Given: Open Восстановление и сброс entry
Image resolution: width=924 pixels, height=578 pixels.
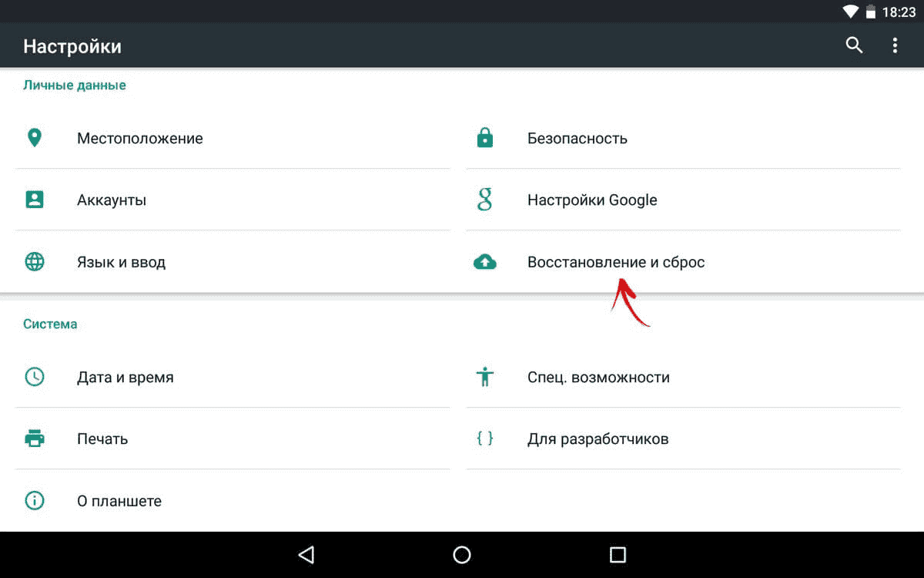Looking at the screenshot, I should pyautogui.click(x=683, y=262).
